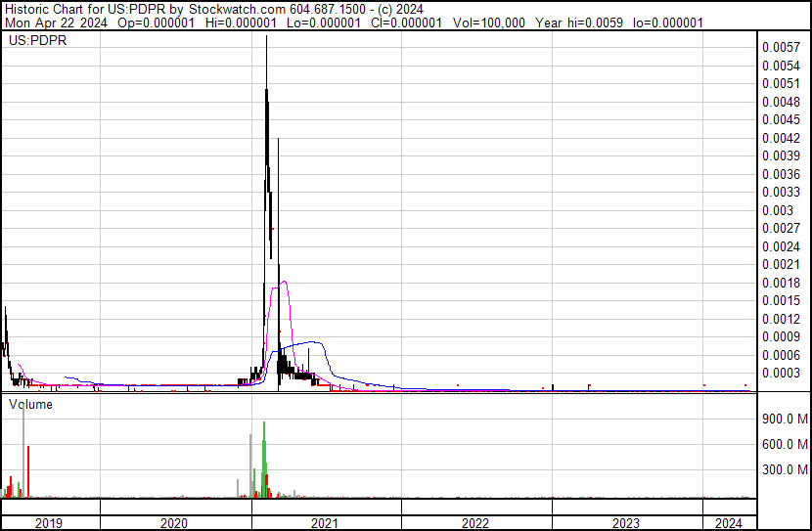Click the 600.0 M volume axis label
Viewport: 812px width, 531px height.
tap(785, 445)
